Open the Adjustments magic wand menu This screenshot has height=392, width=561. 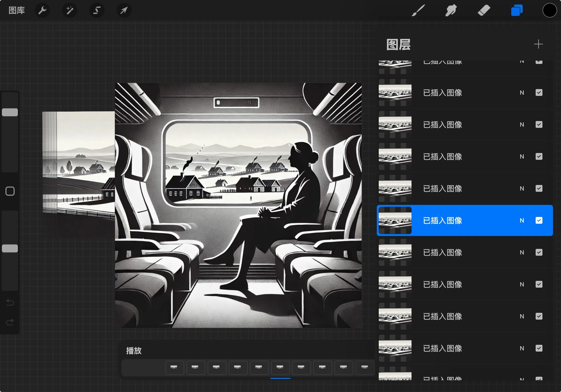pos(70,10)
